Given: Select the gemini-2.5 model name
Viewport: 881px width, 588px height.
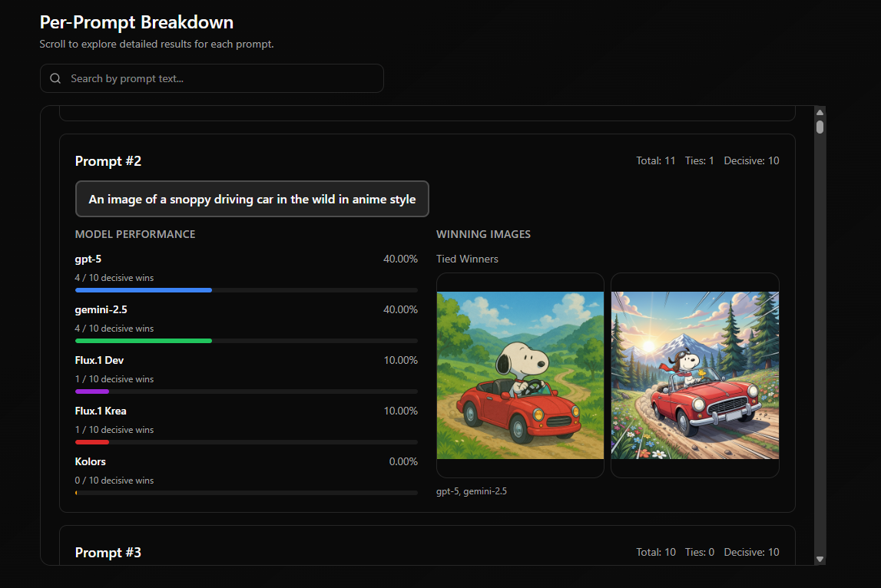Looking at the screenshot, I should 101,309.
